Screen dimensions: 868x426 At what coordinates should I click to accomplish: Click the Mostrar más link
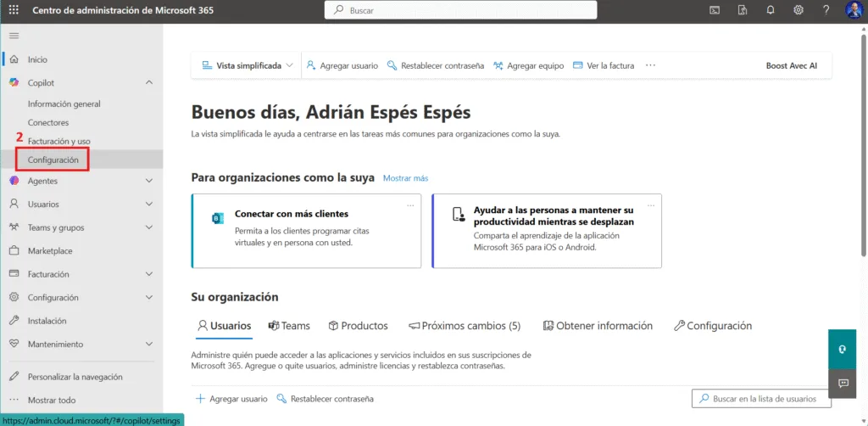pyautogui.click(x=406, y=178)
